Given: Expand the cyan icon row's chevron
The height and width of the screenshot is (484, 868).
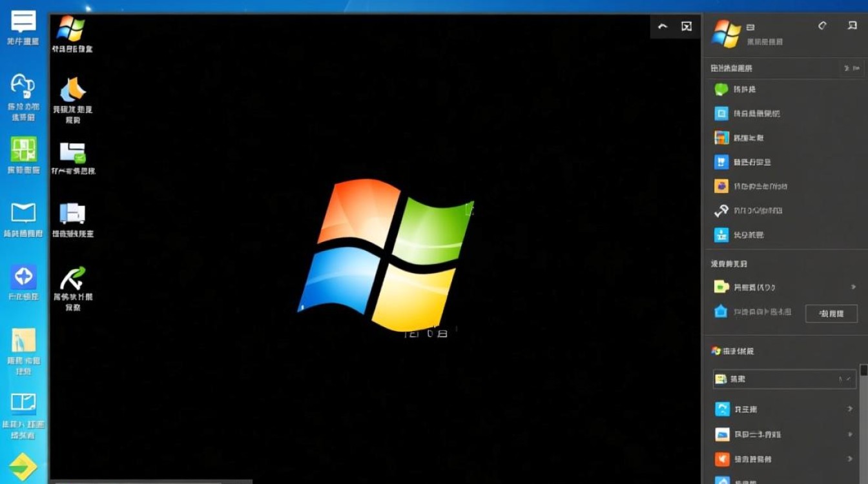Looking at the screenshot, I should (850, 409).
